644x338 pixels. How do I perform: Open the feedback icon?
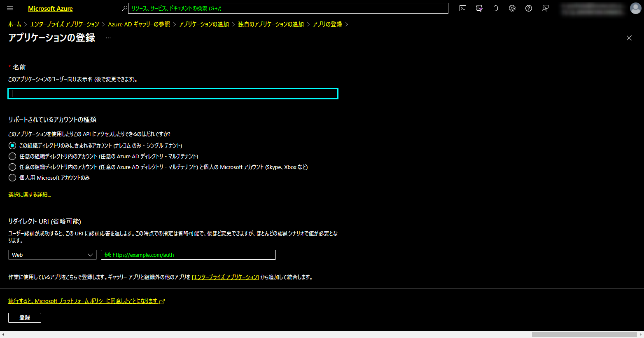tap(545, 8)
